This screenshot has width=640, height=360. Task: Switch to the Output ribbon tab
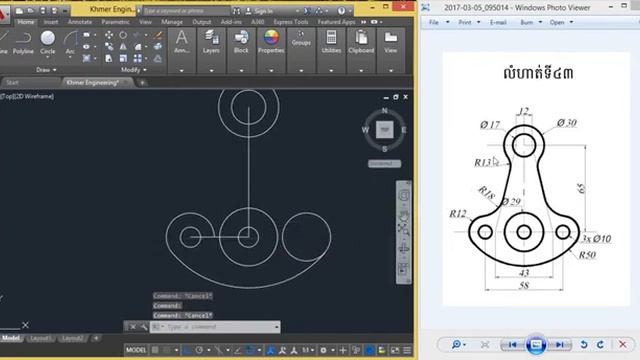202,22
